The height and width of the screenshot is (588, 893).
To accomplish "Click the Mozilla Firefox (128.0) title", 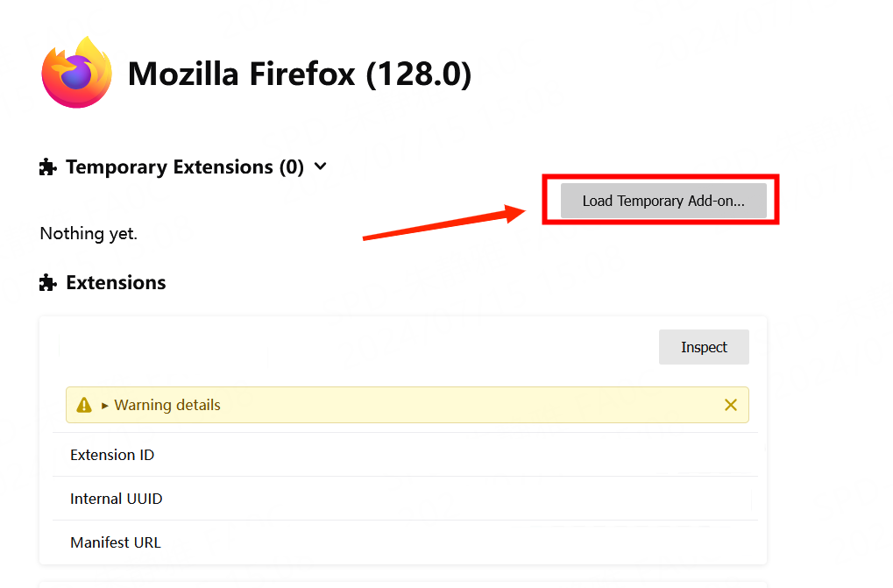I will (x=300, y=74).
